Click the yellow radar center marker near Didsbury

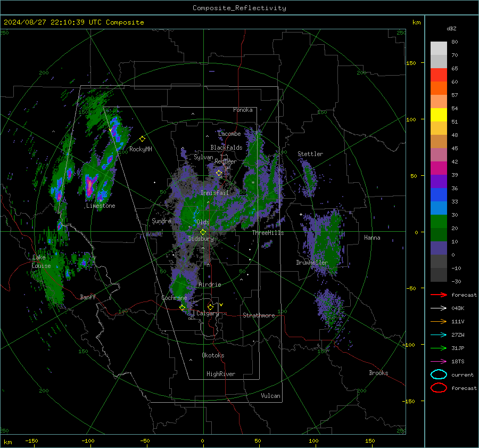tap(203, 232)
